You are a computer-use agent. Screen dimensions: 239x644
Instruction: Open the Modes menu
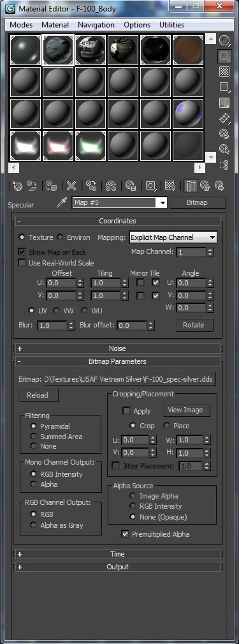pyautogui.click(x=21, y=25)
